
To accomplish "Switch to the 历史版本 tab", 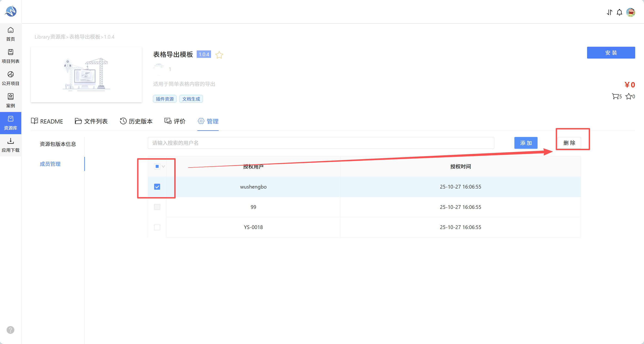I will [136, 121].
